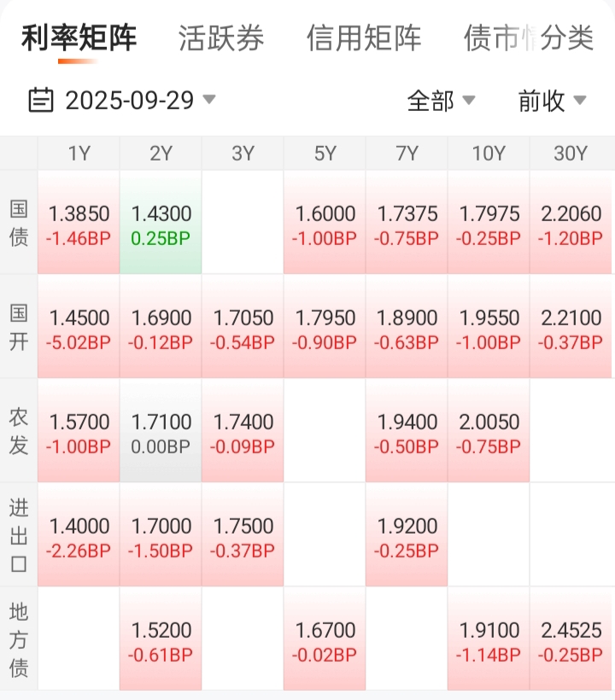
Task: Expand the 2025-09-29 date dropdown arrow
Action: (x=209, y=99)
